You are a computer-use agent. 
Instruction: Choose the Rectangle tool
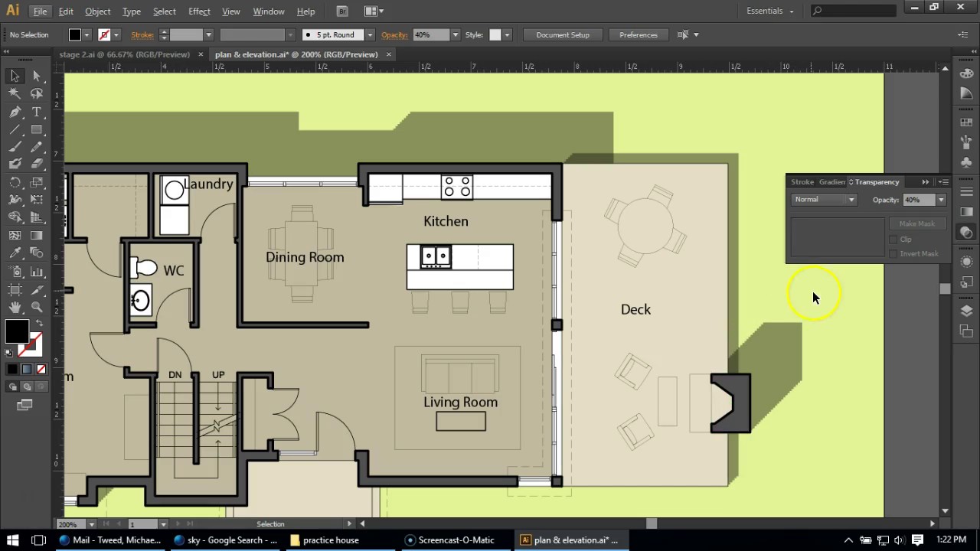pyautogui.click(x=37, y=129)
